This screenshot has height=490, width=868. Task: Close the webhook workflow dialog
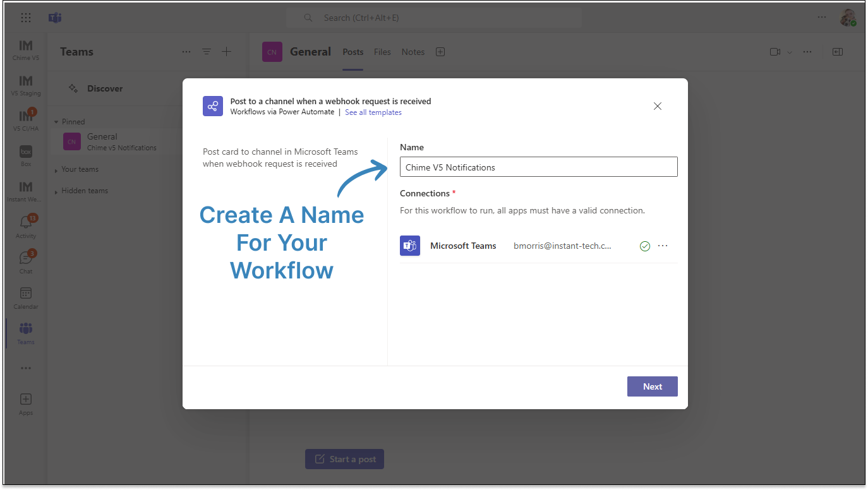pyautogui.click(x=658, y=106)
